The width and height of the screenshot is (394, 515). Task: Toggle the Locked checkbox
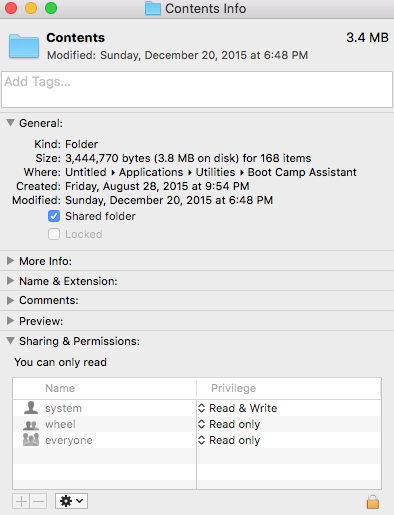pos(54,234)
